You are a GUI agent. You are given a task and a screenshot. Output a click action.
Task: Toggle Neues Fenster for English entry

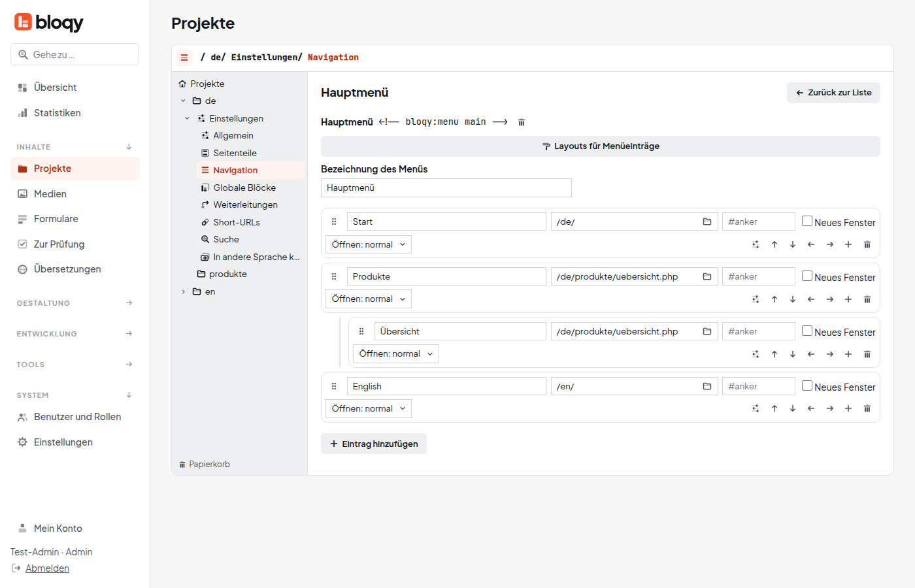[807, 385]
